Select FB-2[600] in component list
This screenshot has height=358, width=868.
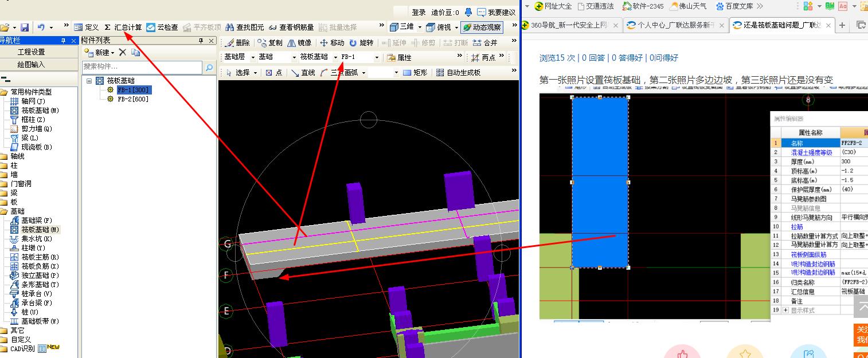133,99
